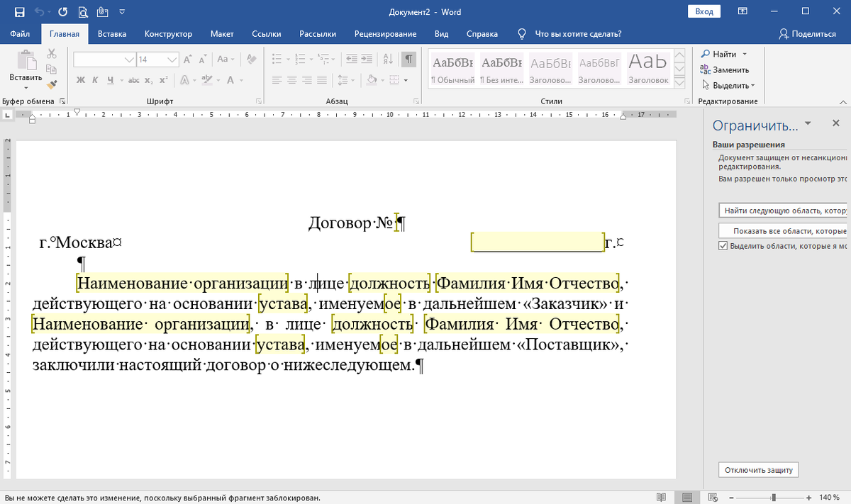The width and height of the screenshot is (851, 504).
Task: Expand the Найти (Find) dropdown arrow
Action: point(744,55)
